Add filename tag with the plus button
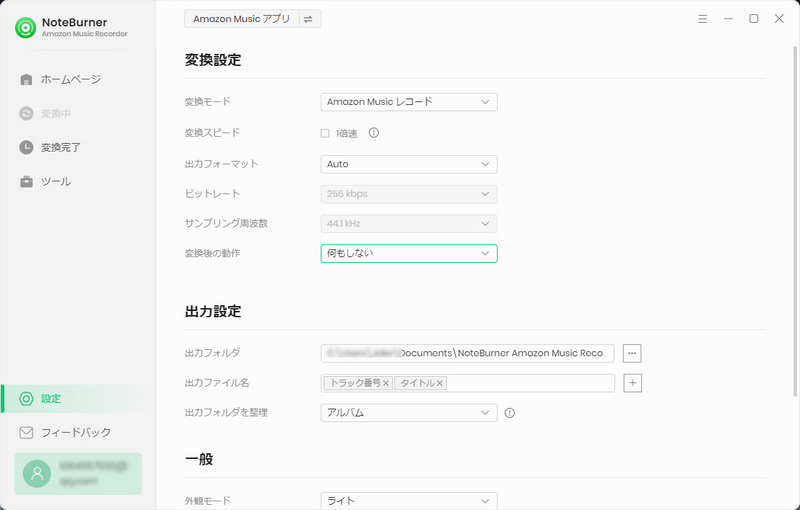 (x=632, y=383)
